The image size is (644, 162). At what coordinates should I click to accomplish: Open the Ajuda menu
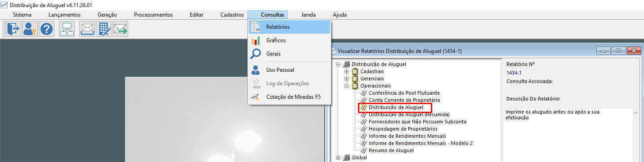point(340,15)
